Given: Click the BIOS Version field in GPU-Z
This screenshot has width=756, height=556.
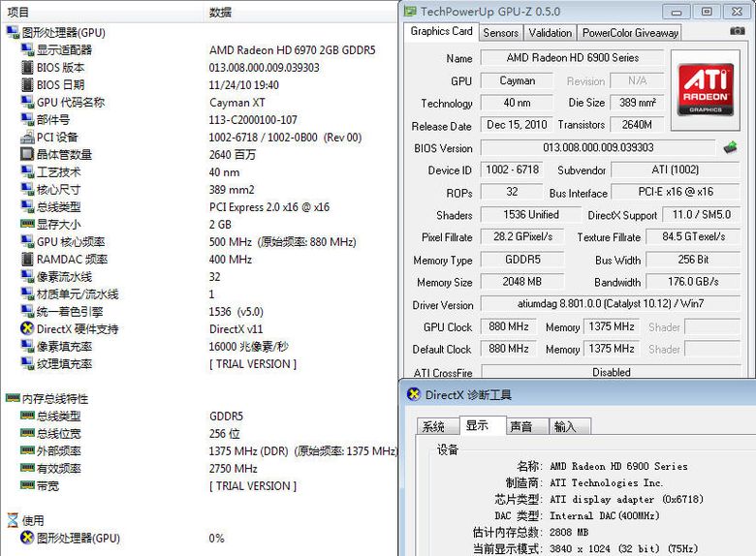Looking at the screenshot, I should pos(598,147).
